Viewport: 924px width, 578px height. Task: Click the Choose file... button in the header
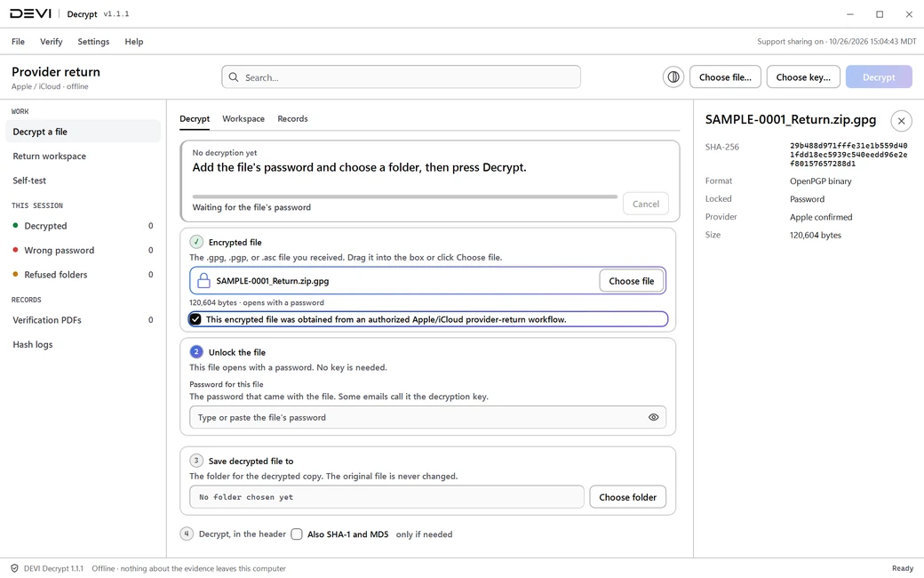tap(725, 77)
